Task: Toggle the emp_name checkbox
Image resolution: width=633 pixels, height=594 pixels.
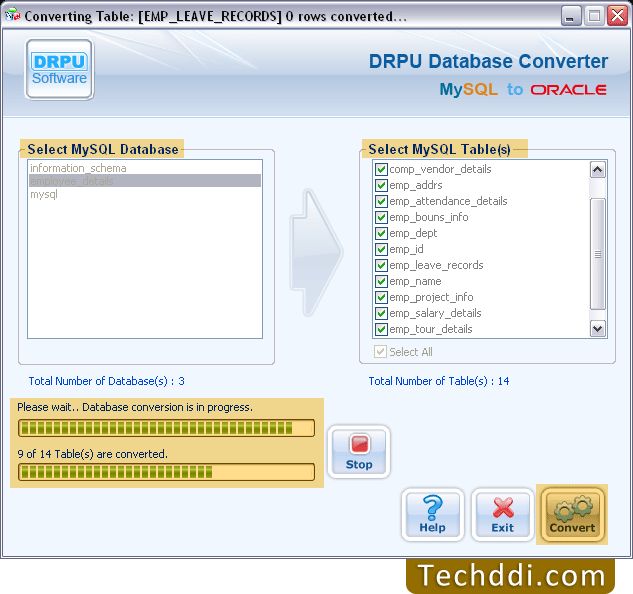Action: [381, 281]
